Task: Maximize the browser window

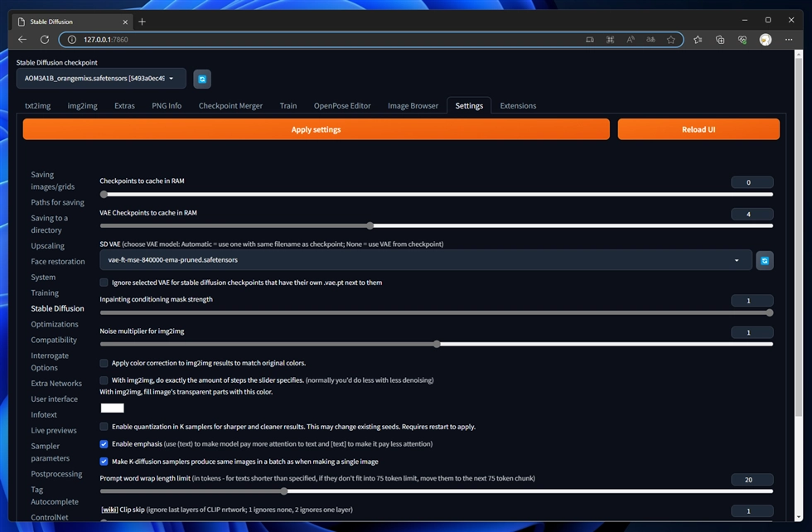Action: click(768, 20)
